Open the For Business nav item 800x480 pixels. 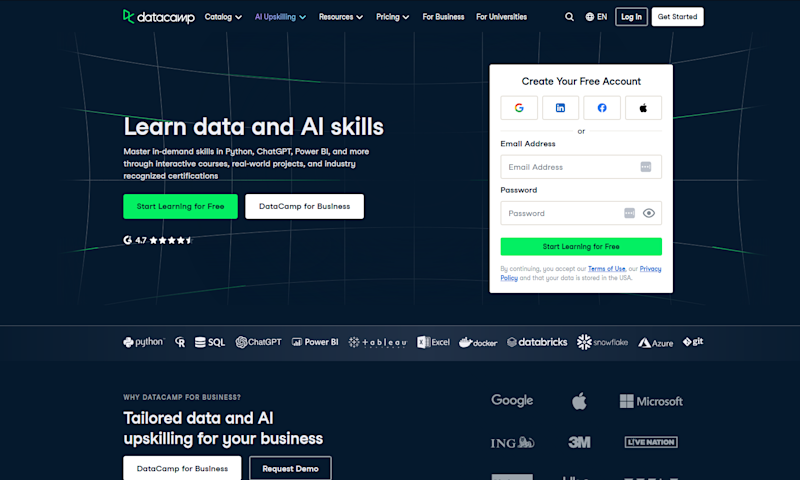pos(443,17)
